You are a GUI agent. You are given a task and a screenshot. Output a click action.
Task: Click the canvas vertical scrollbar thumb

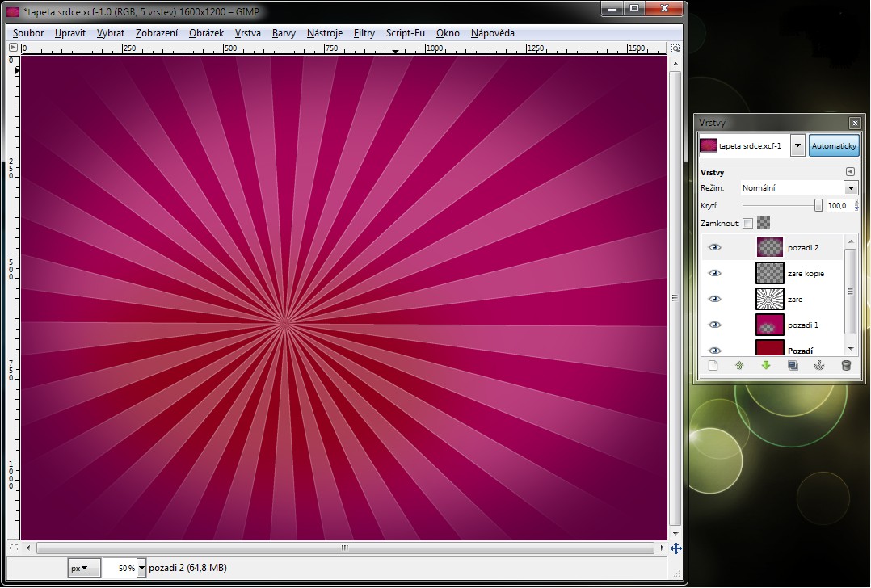pyautogui.click(x=675, y=298)
